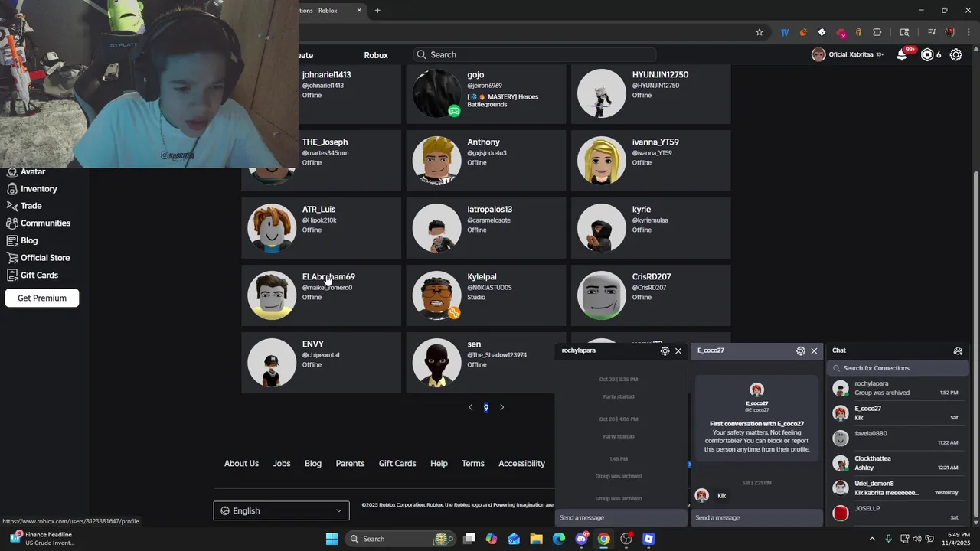Open the ENVY connection name

313,344
